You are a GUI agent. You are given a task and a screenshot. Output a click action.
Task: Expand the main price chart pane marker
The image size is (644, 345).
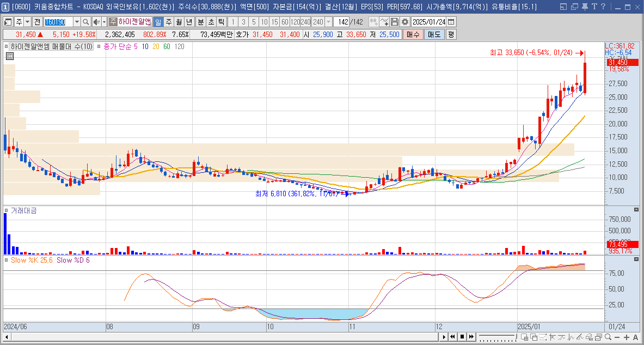(x=6, y=46)
